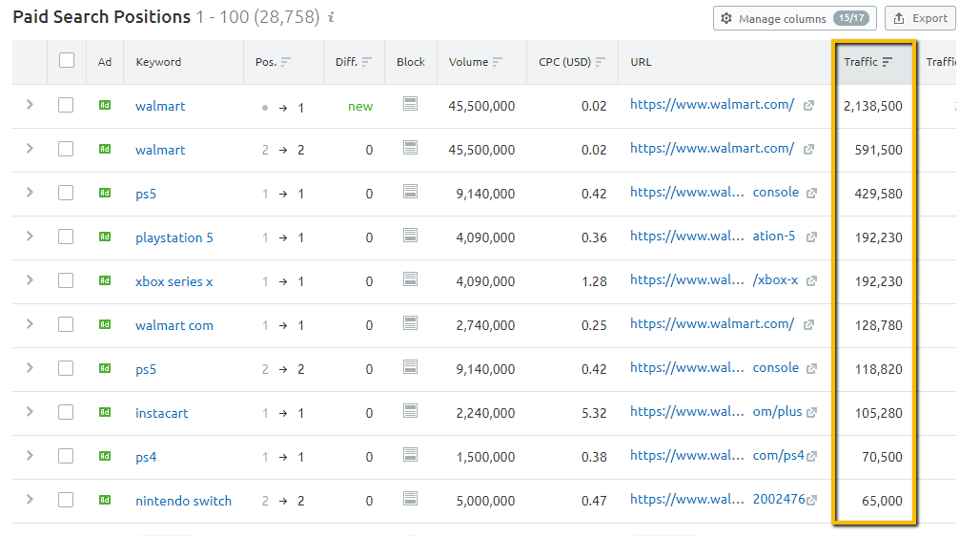Image resolution: width=980 pixels, height=536 pixels.
Task: Click the Block icon in the instacart row
Action: [x=410, y=411]
